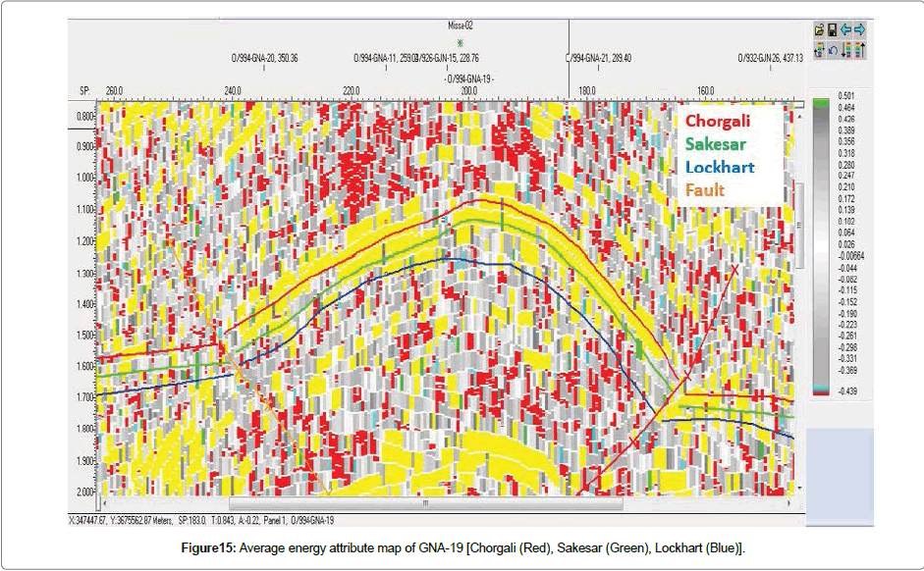Click the Chorgali legend label
The width and height of the screenshot is (924, 571).
coord(718,122)
